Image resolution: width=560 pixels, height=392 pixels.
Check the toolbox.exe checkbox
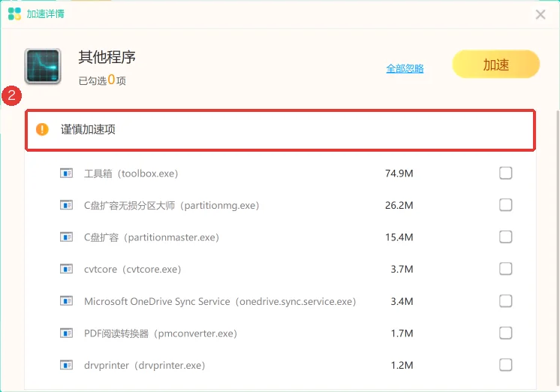(x=505, y=173)
